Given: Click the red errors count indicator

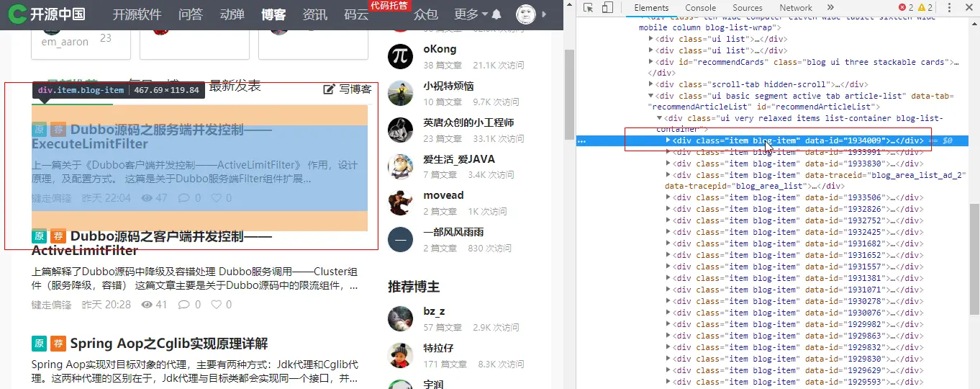Looking at the screenshot, I should [x=906, y=8].
